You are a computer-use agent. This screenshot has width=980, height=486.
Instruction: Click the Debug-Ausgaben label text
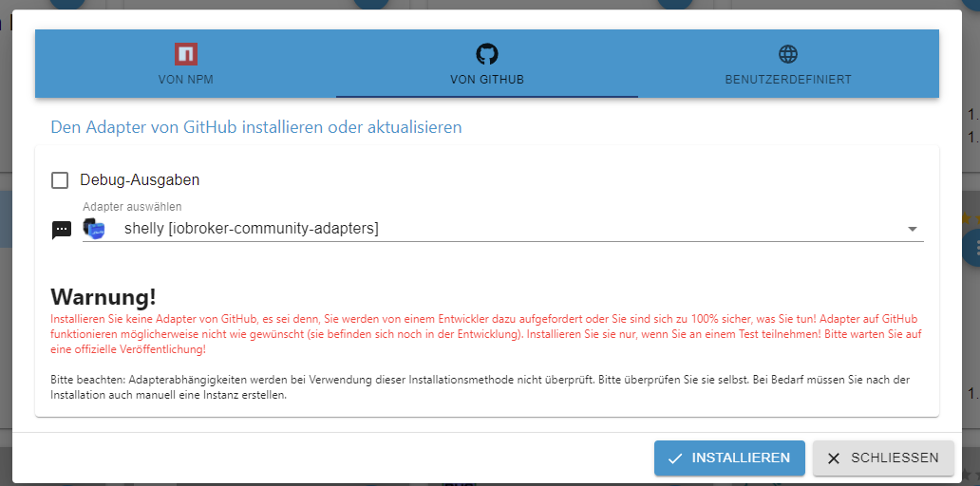coord(140,180)
